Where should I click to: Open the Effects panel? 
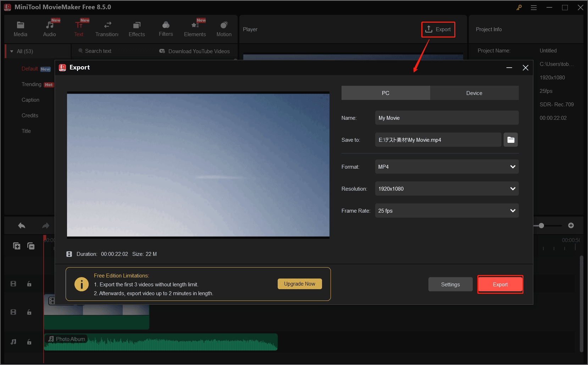pos(137,28)
